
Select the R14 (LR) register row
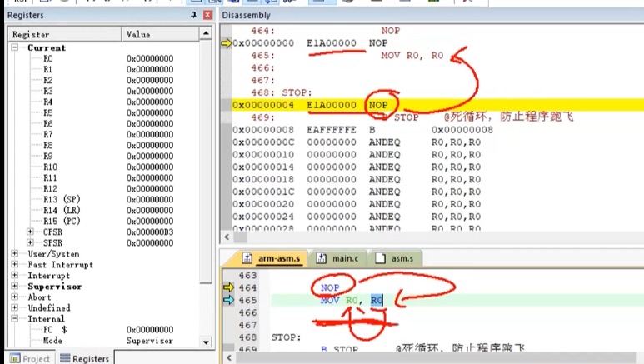pyautogui.click(x=105, y=210)
